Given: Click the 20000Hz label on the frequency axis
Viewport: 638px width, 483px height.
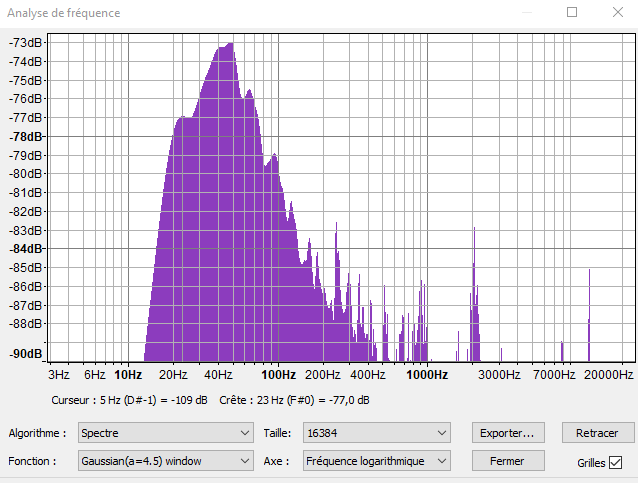Looking at the screenshot, I should (x=609, y=375).
